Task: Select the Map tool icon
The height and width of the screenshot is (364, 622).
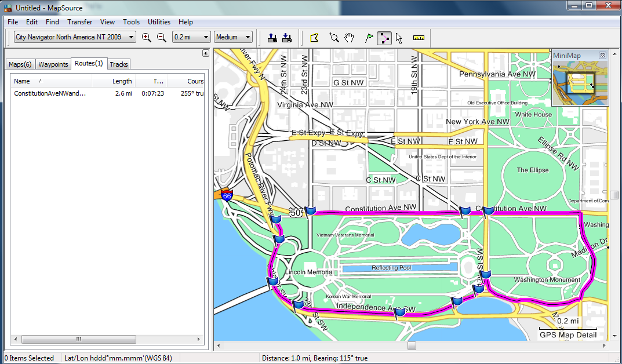Action: coord(314,38)
